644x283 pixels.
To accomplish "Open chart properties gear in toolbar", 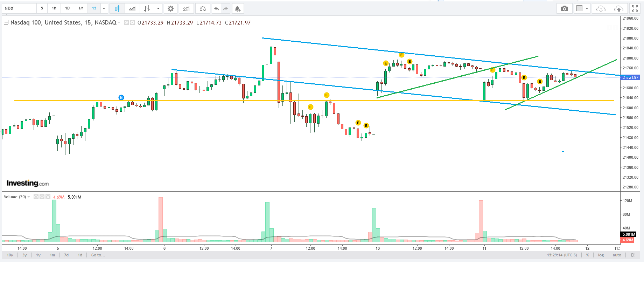I will click(x=170, y=8).
